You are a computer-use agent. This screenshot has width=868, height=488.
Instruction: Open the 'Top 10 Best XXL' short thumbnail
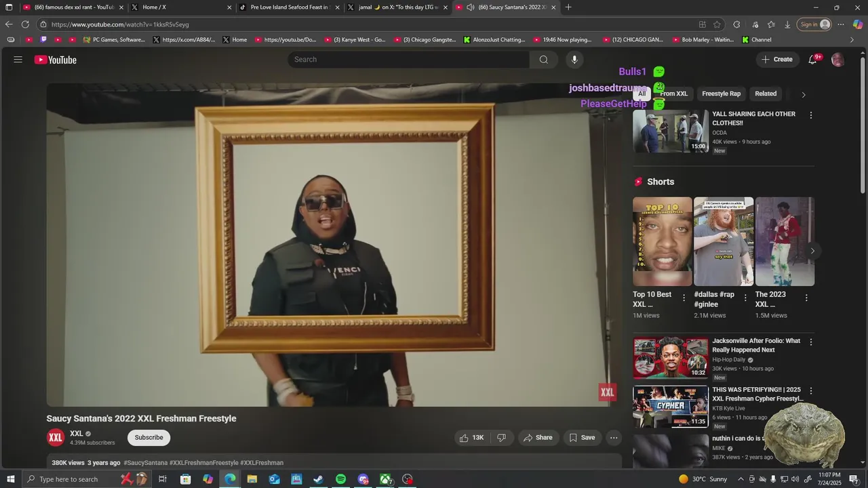pos(663,241)
